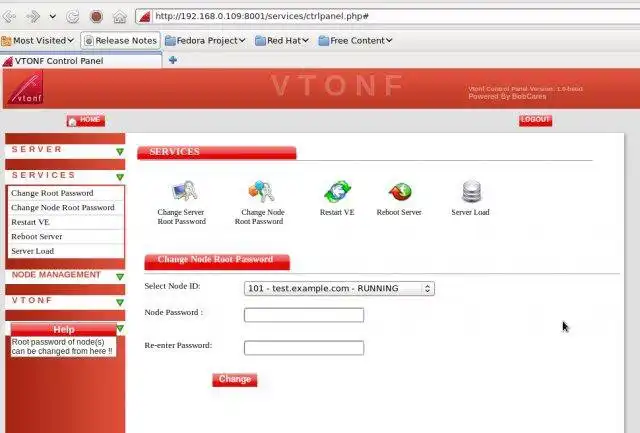Click the Select Node ID label

pos(172,286)
